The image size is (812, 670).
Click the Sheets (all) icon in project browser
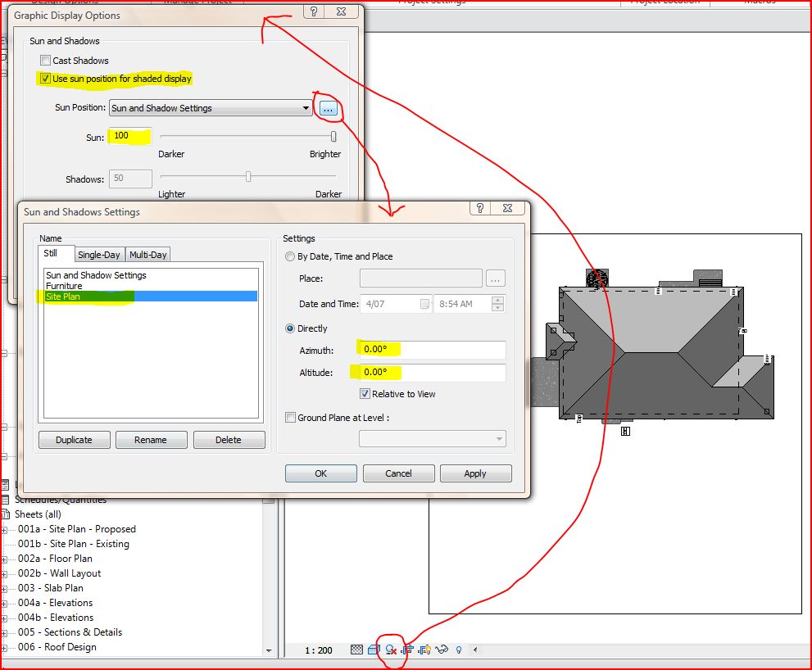(x=6, y=514)
